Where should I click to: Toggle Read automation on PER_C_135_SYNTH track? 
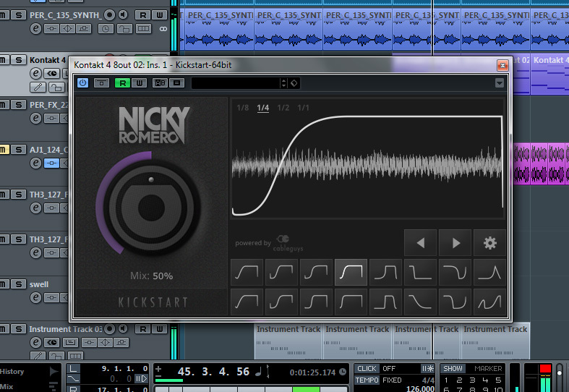(143, 15)
